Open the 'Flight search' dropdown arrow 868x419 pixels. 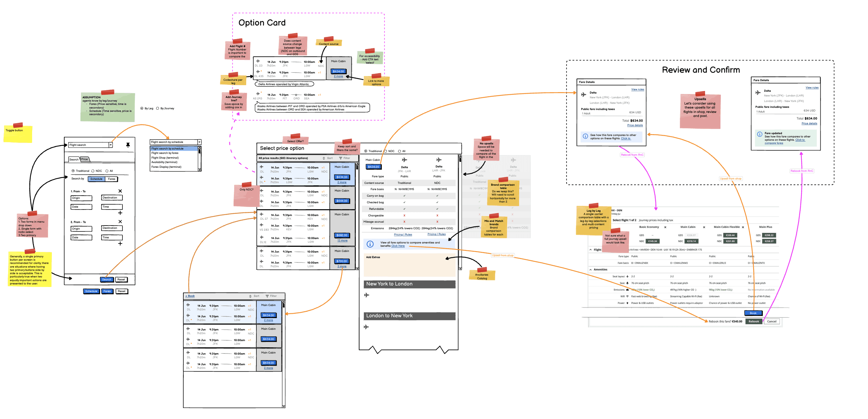click(x=110, y=145)
